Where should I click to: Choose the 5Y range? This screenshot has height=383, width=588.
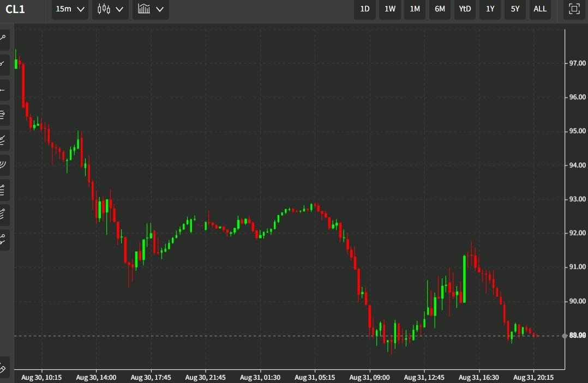coord(515,9)
